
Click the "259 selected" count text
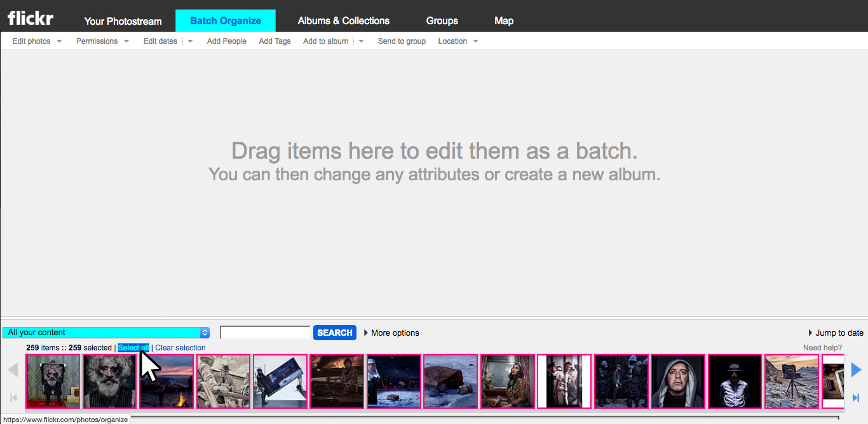coord(90,348)
